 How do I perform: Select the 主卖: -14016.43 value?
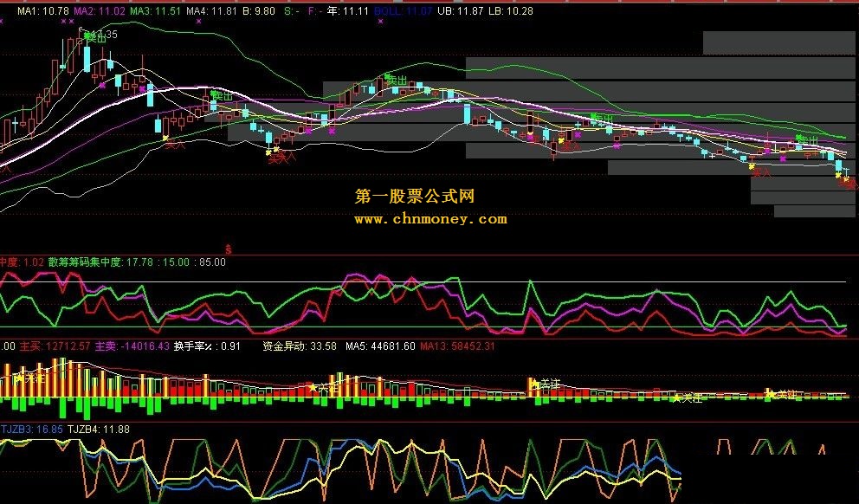point(132,346)
